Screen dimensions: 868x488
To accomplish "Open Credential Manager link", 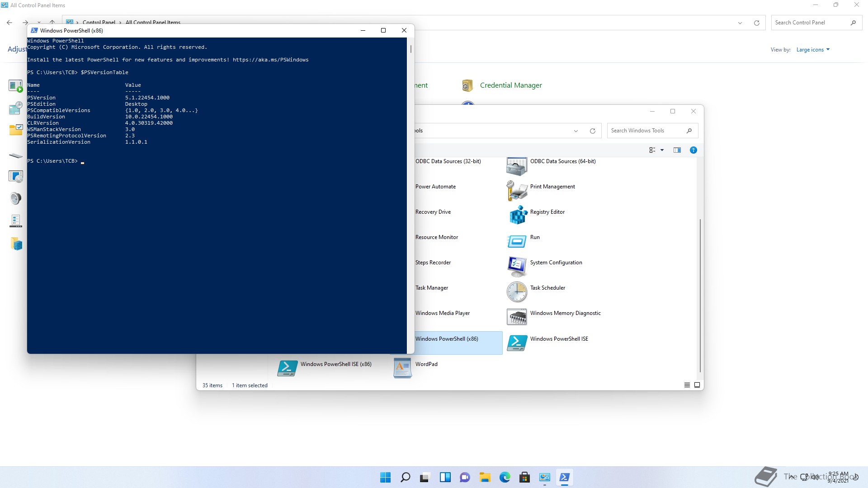I will (511, 85).
